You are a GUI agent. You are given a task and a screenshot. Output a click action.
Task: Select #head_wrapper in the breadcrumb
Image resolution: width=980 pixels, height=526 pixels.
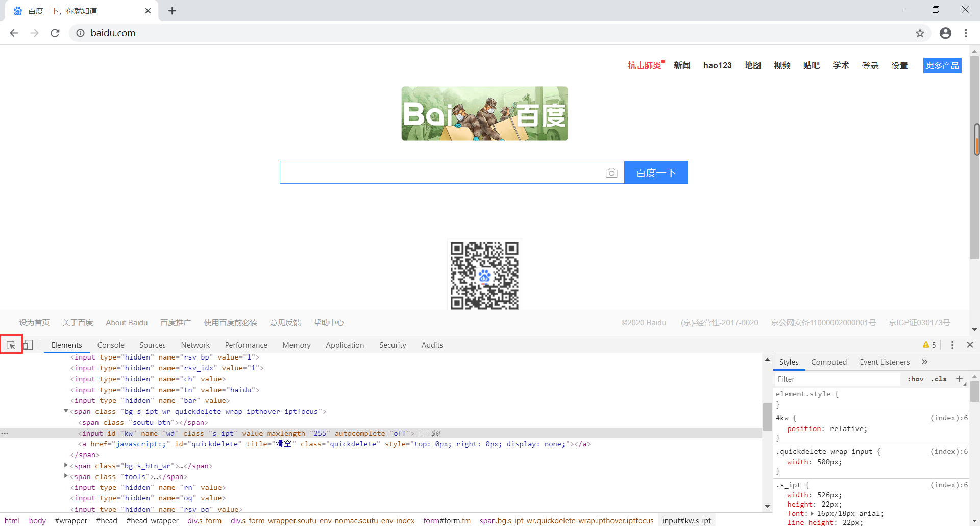click(x=152, y=521)
